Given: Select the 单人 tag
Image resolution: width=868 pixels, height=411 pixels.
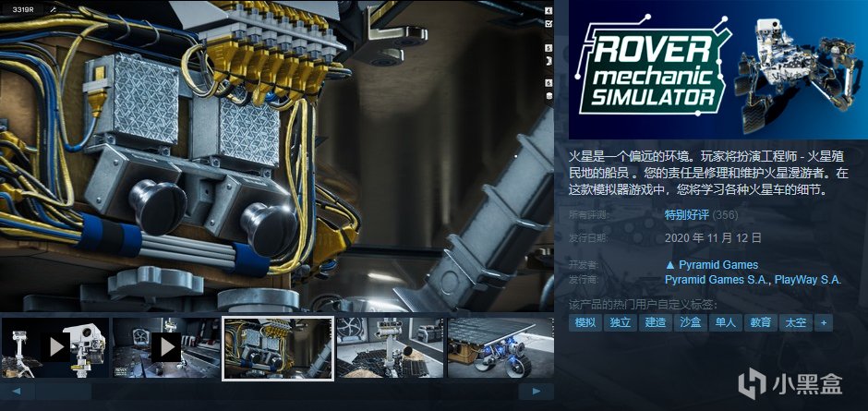Looking at the screenshot, I should (725, 323).
